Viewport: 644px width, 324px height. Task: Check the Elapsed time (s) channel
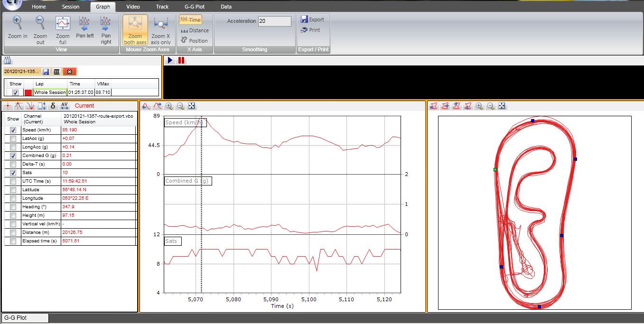point(13,241)
